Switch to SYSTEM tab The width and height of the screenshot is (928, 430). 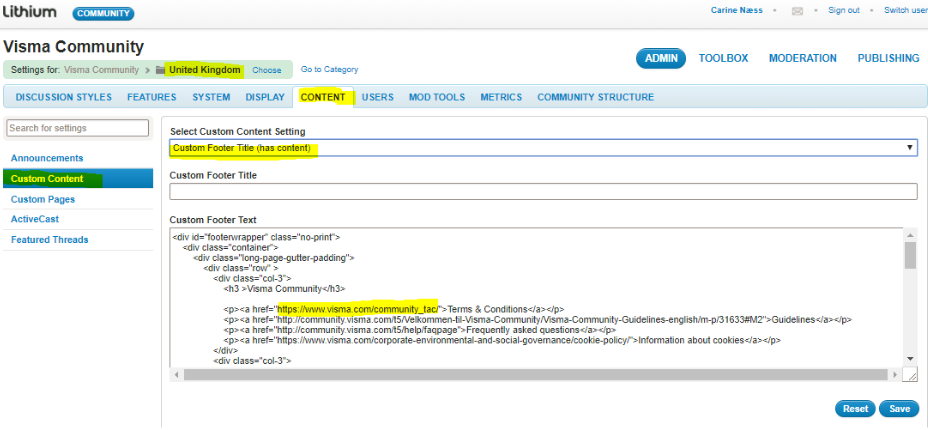(211, 97)
